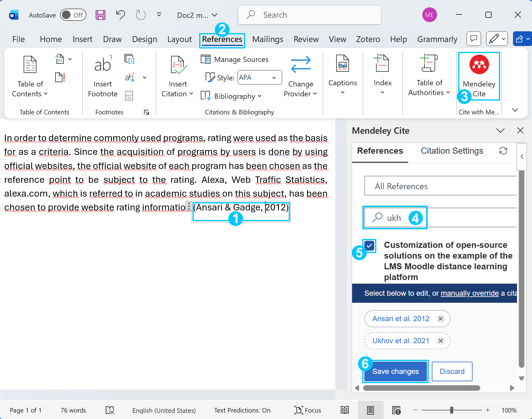This screenshot has height=419, width=532.
Task: Select the References ribbon tab
Action: [x=222, y=39]
